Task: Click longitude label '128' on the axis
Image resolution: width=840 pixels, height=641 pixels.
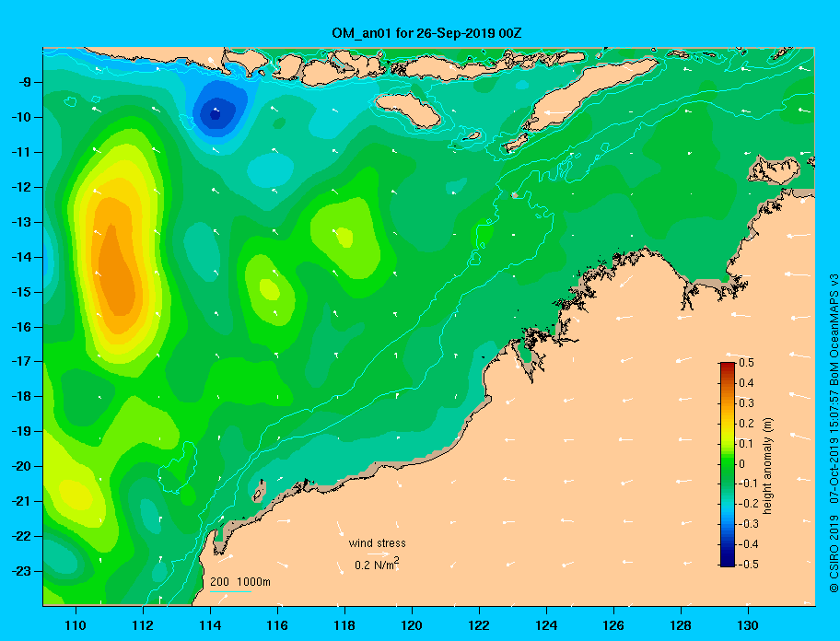Action: click(681, 625)
